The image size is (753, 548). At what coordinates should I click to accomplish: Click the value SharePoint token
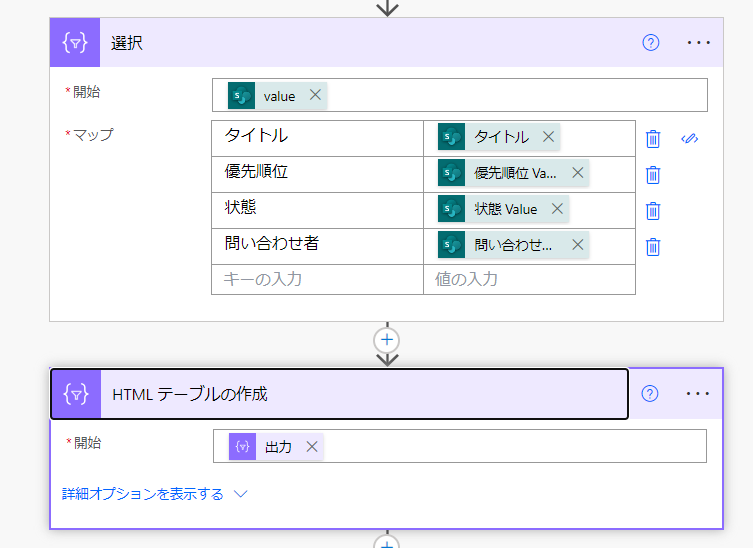pos(278,96)
